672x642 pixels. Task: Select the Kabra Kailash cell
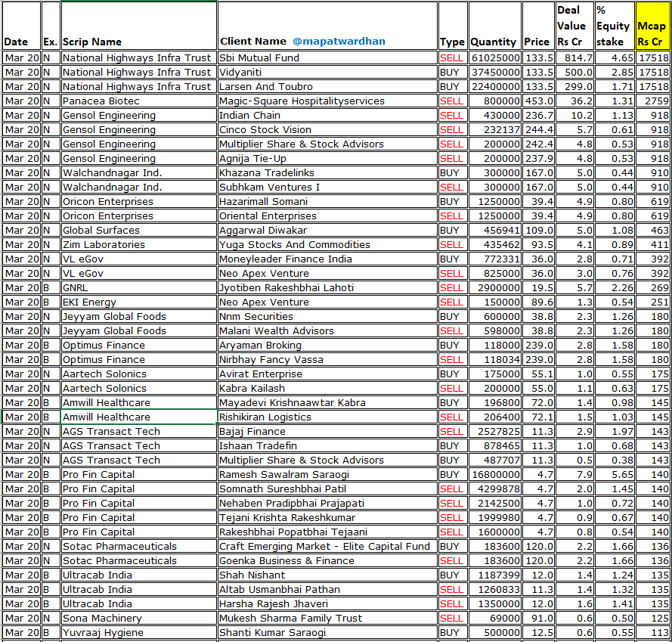(x=327, y=388)
